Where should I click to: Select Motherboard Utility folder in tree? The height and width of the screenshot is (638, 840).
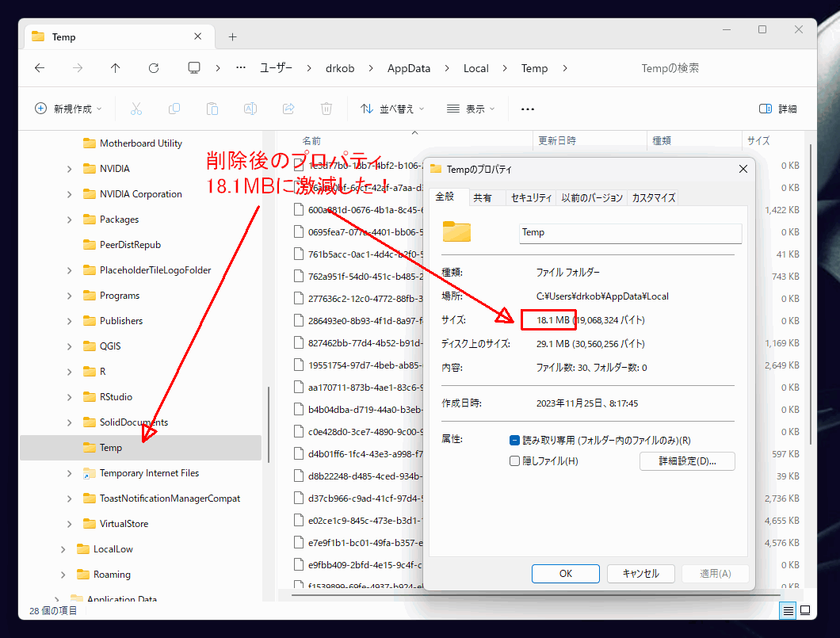[x=140, y=143]
